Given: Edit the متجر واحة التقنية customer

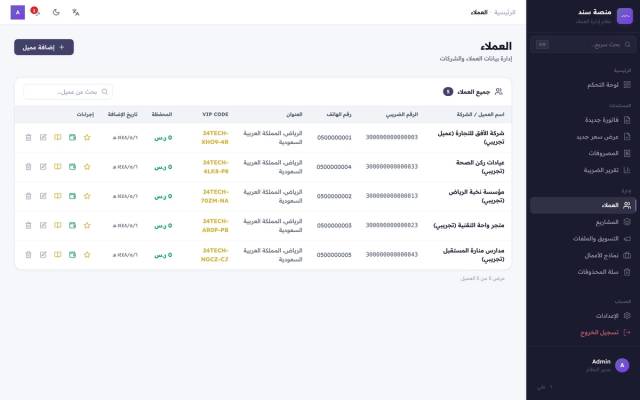Looking at the screenshot, I should tap(43, 225).
